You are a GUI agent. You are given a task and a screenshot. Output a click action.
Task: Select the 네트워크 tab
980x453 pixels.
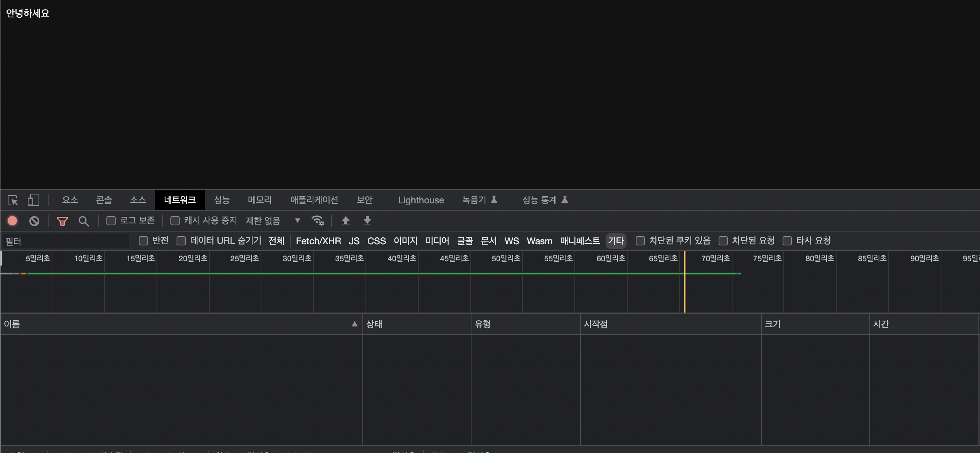pos(180,200)
